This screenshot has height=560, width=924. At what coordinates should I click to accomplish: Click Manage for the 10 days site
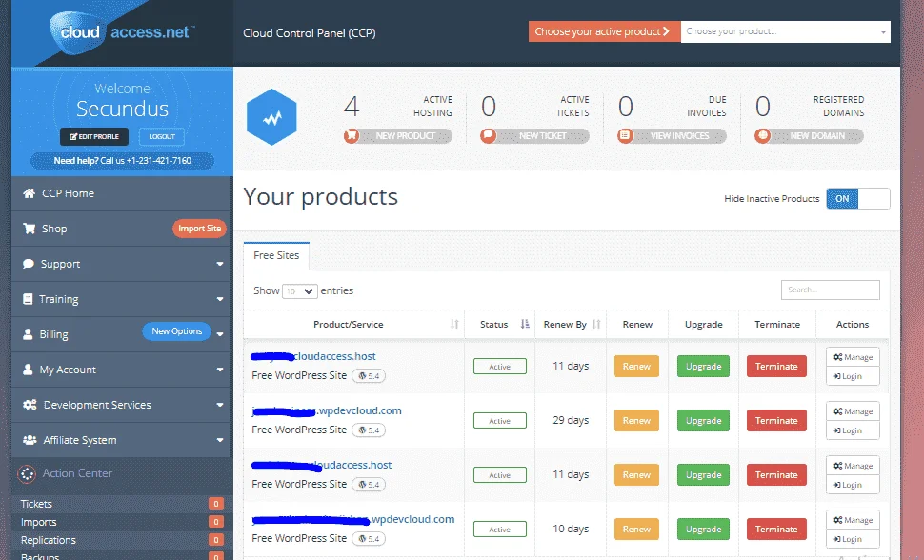click(853, 520)
